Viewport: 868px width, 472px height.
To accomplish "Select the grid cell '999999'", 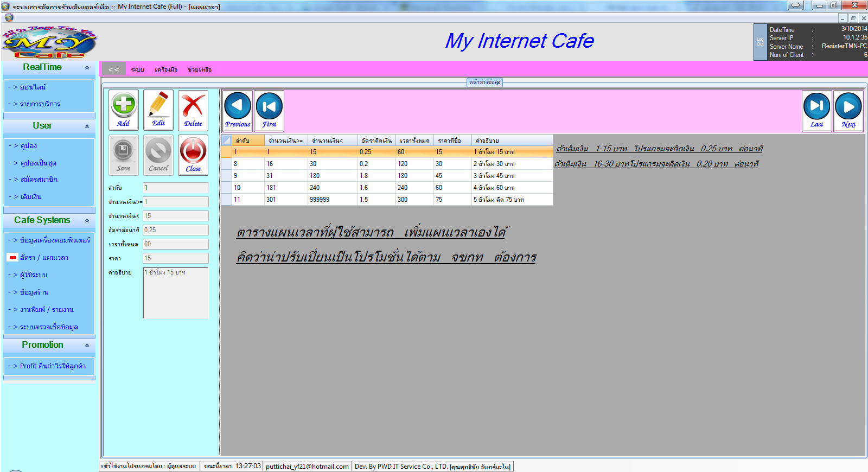I will tap(333, 200).
